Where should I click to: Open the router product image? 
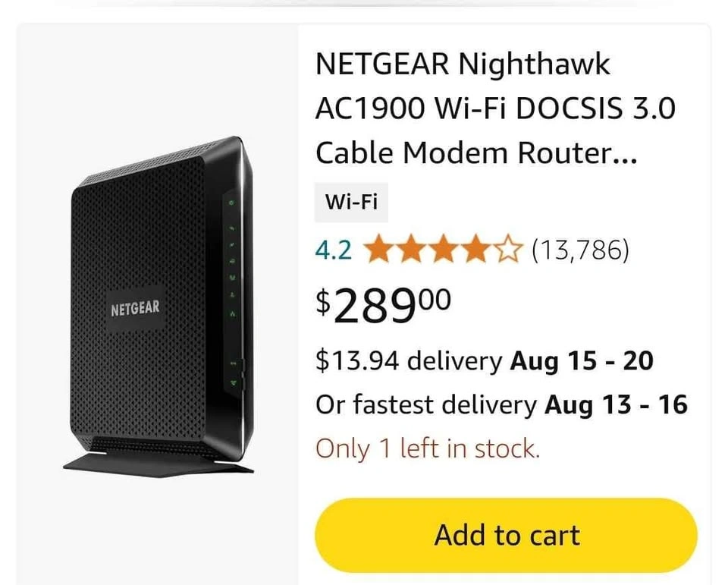[x=158, y=304]
